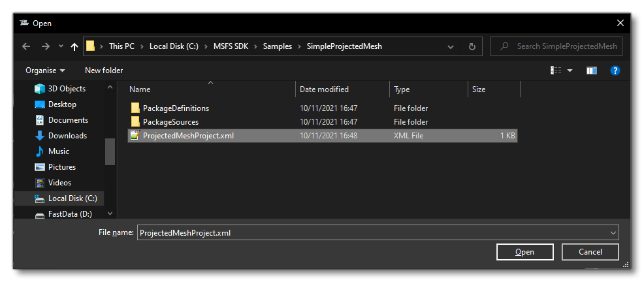
Task: Navigate to 'Samples' breadcrumb
Action: click(x=278, y=46)
